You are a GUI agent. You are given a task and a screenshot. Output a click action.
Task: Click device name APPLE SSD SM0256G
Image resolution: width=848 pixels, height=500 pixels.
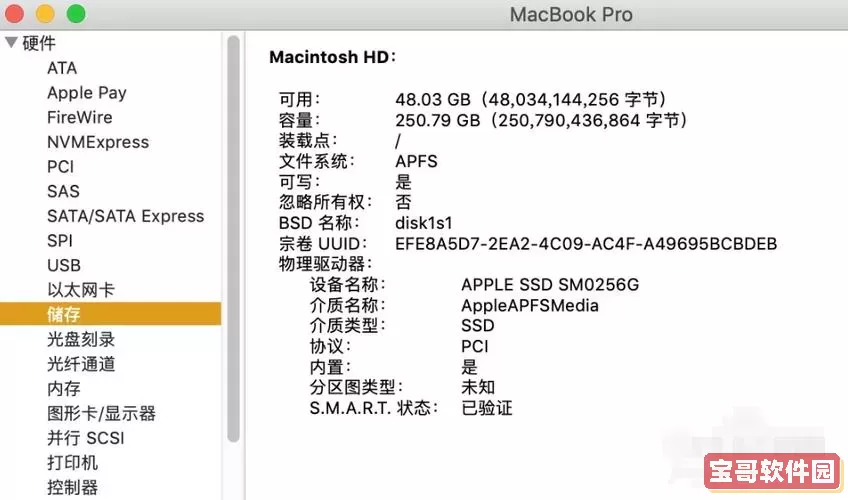[x=550, y=285]
